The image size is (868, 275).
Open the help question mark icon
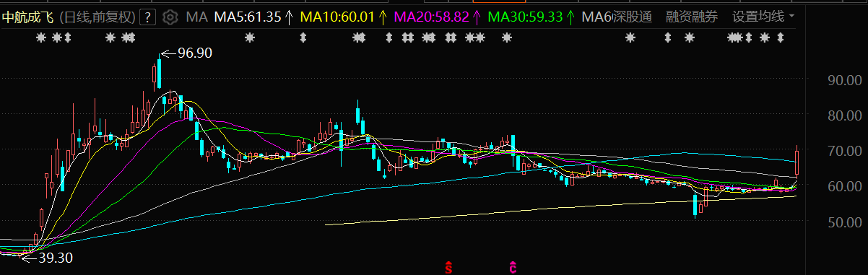(148, 17)
